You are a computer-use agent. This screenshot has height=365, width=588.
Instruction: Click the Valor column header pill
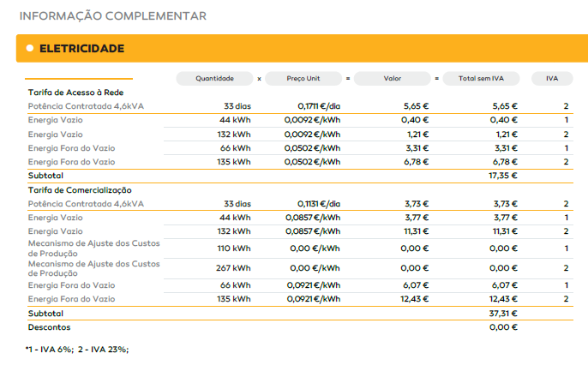tap(393, 78)
